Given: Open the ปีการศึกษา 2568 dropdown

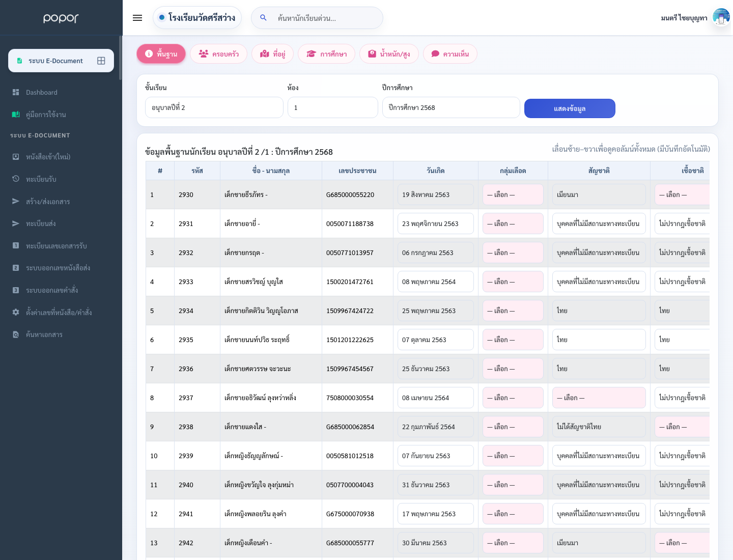Looking at the screenshot, I should click(x=451, y=107).
